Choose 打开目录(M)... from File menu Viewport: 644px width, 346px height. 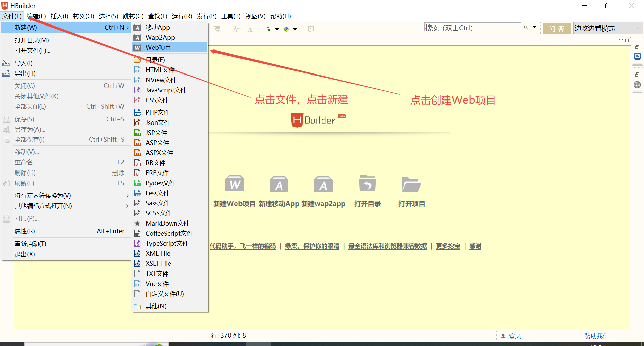pos(66,40)
